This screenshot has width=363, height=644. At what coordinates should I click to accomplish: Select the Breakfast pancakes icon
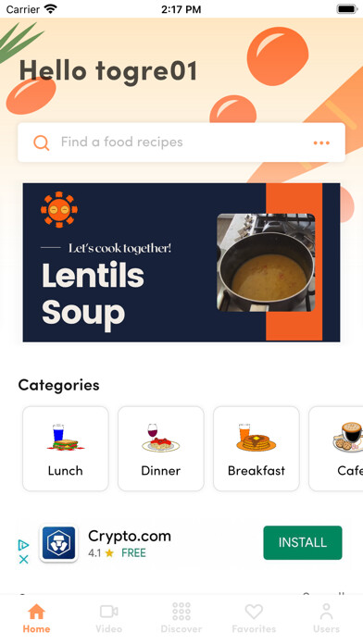click(x=257, y=438)
